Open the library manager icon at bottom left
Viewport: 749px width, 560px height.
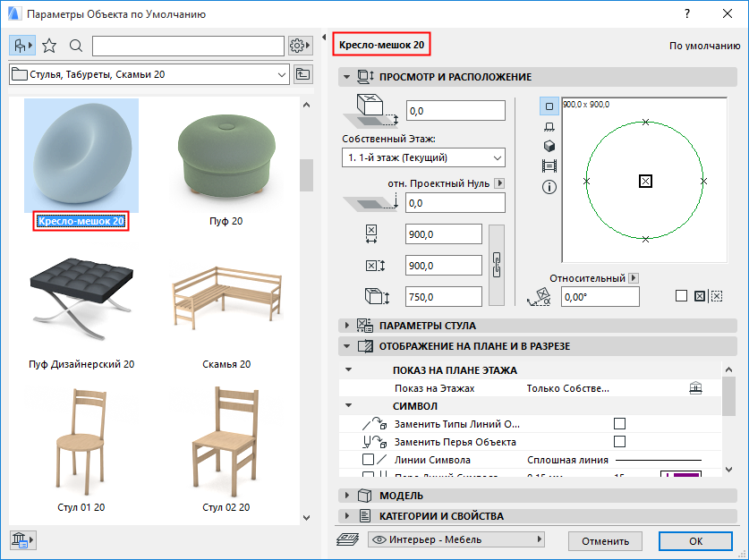22,540
